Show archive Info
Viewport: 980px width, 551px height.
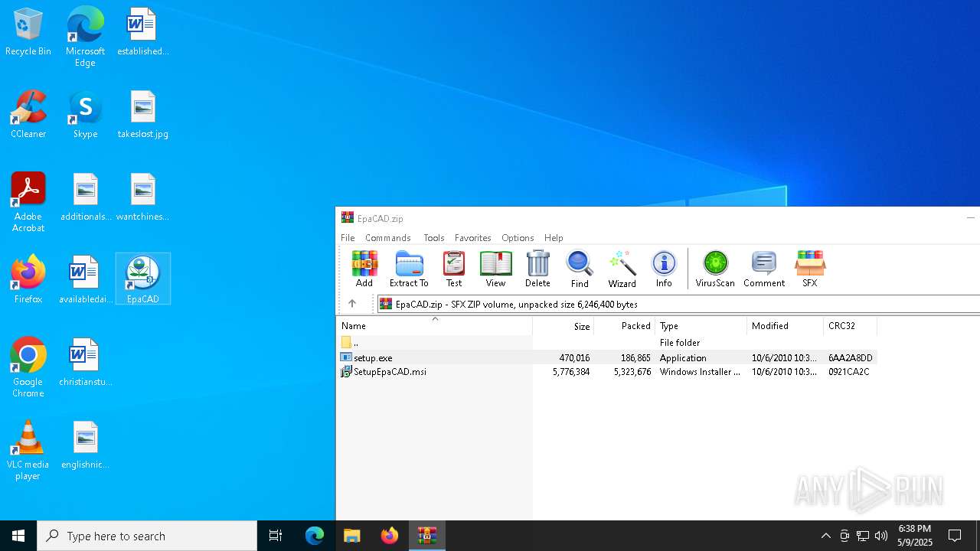[x=664, y=269]
